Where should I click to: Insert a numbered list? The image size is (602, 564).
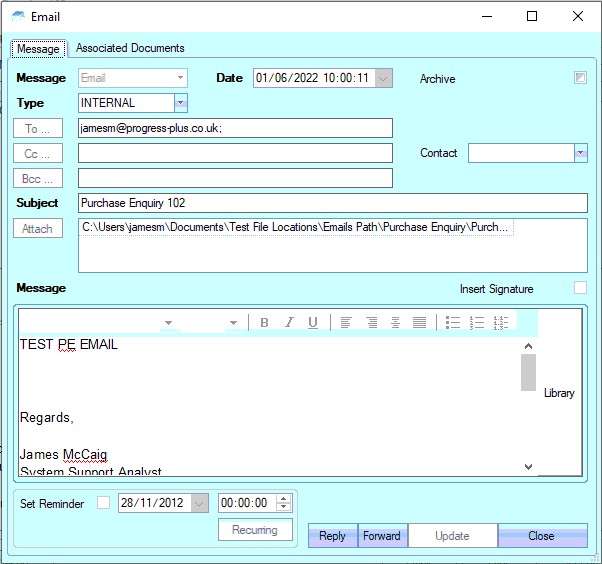point(477,322)
